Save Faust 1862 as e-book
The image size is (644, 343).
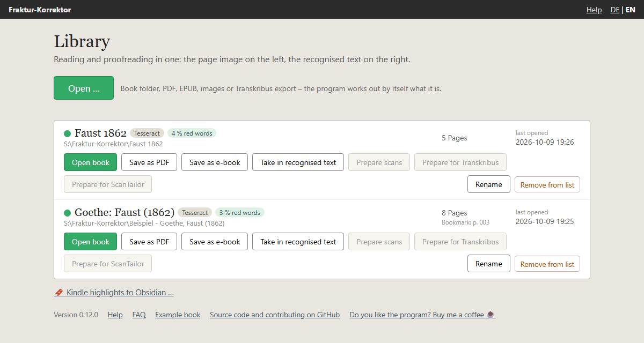tap(215, 162)
